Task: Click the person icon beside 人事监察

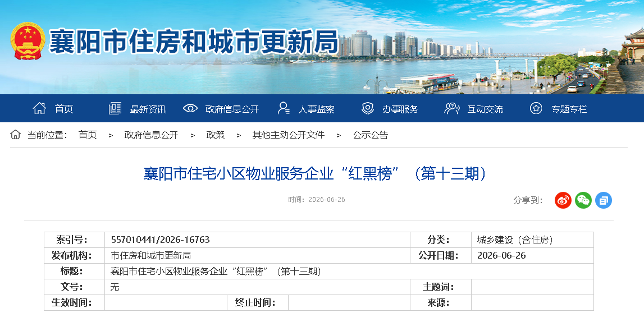Action: pos(284,108)
